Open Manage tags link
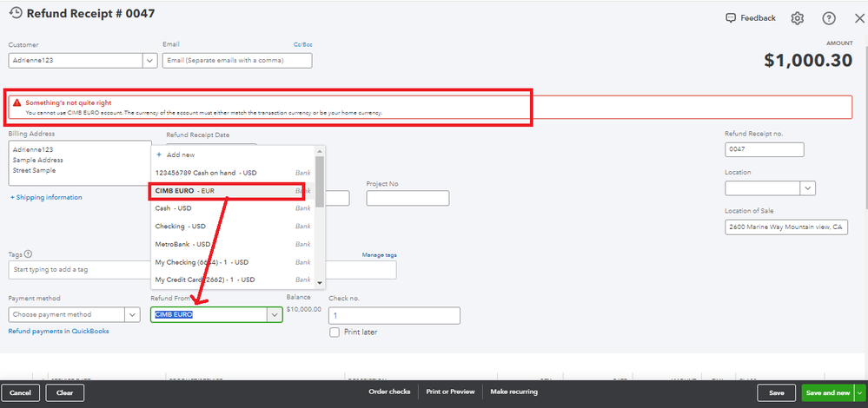The width and height of the screenshot is (868, 408). [x=379, y=255]
